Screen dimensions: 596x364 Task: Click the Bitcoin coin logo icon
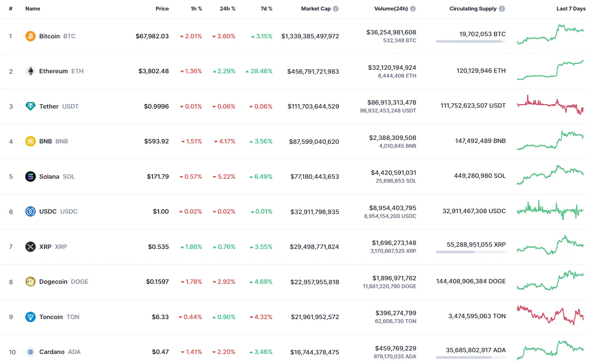coord(31,36)
